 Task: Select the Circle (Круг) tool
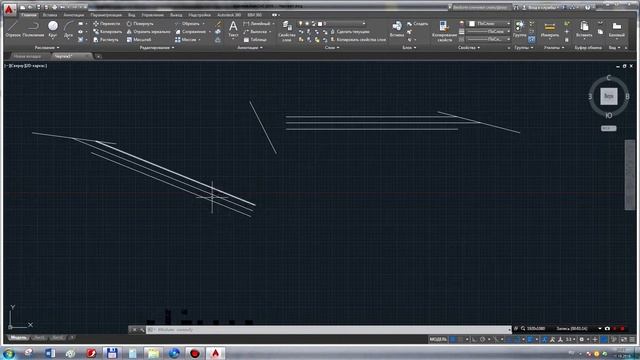pos(53,29)
